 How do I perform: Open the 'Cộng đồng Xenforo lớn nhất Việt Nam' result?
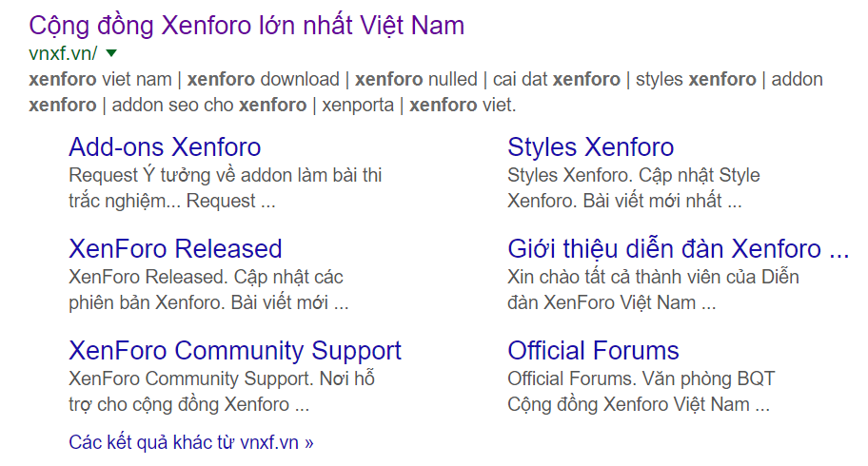tap(247, 25)
